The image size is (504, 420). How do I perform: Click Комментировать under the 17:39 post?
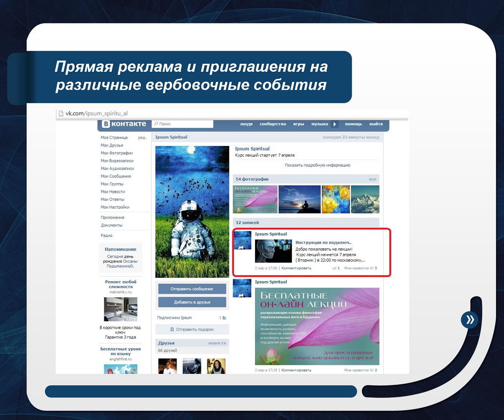[296, 370]
